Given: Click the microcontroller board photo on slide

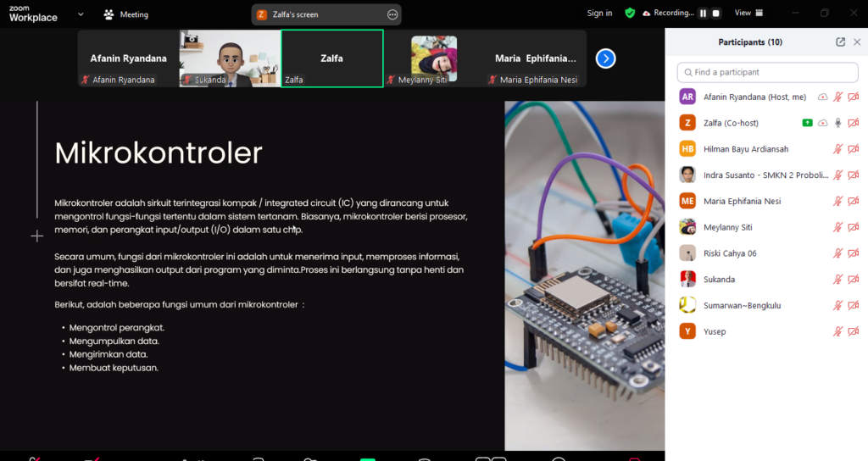Looking at the screenshot, I should [x=585, y=275].
